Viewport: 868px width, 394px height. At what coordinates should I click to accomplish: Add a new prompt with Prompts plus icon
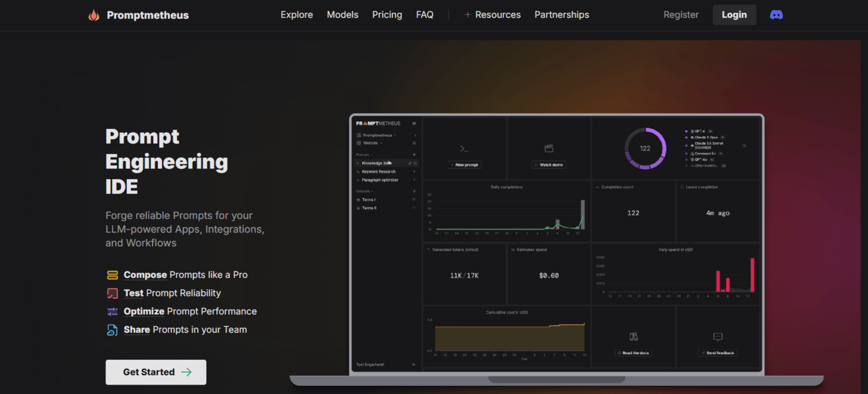[414, 155]
